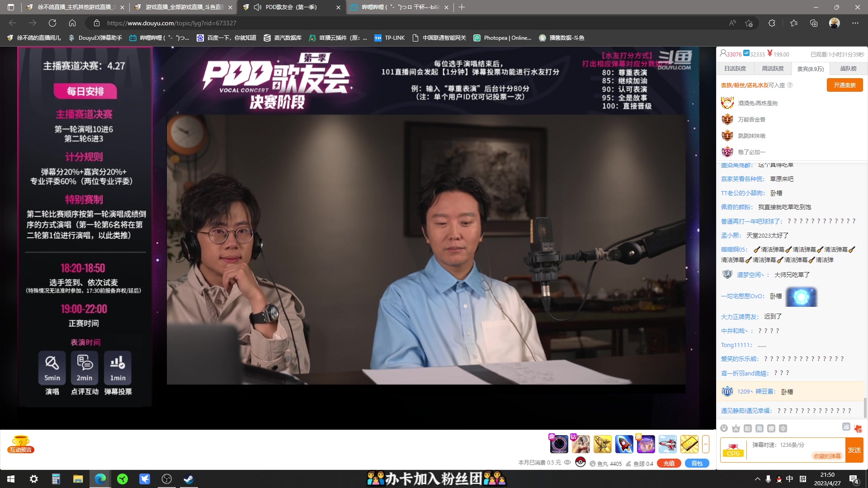Image resolution: width=868 pixels, height=488 pixels.
Task: Add this page to favorites
Action: click(x=749, y=23)
